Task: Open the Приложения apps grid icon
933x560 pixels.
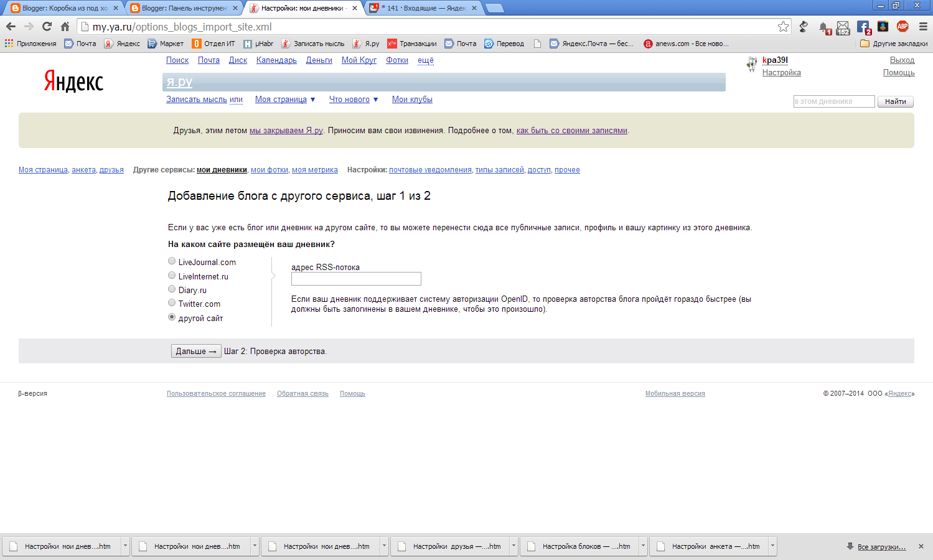Action: click(9, 44)
